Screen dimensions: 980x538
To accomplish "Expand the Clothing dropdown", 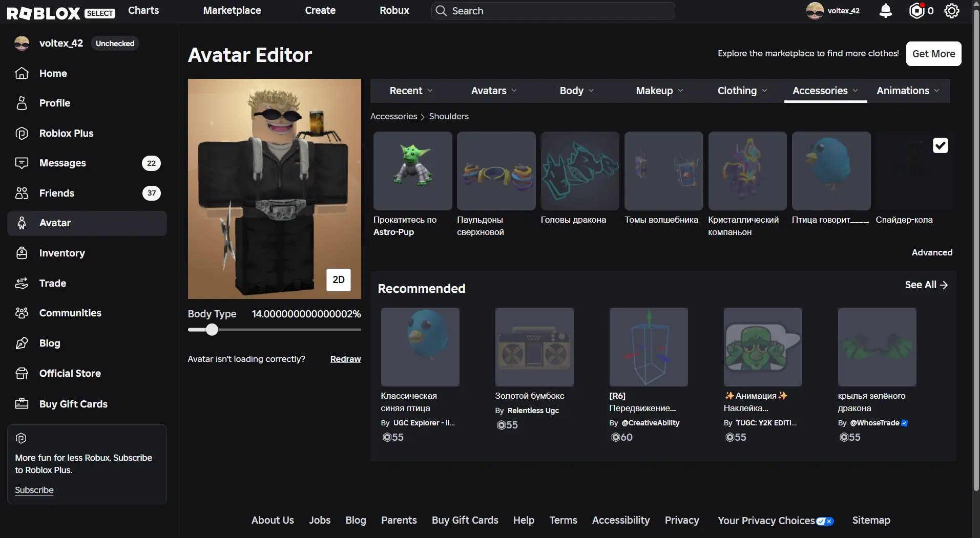I will click(743, 91).
